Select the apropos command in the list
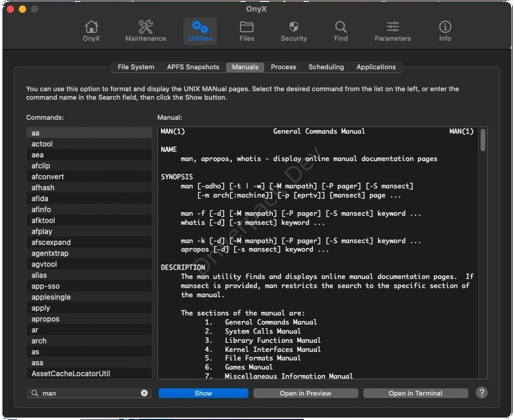The height and width of the screenshot is (420, 514). pyautogui.click(x=89, y=318)
